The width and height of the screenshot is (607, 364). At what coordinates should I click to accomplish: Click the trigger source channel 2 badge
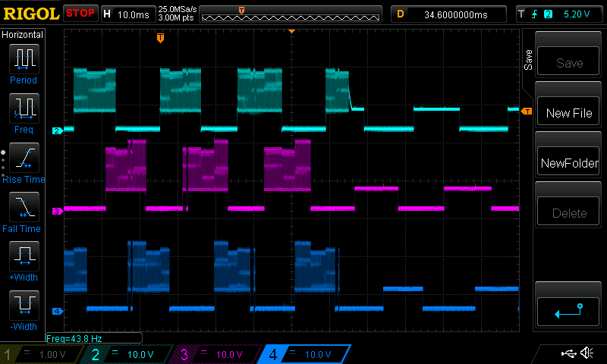[548, 14]
